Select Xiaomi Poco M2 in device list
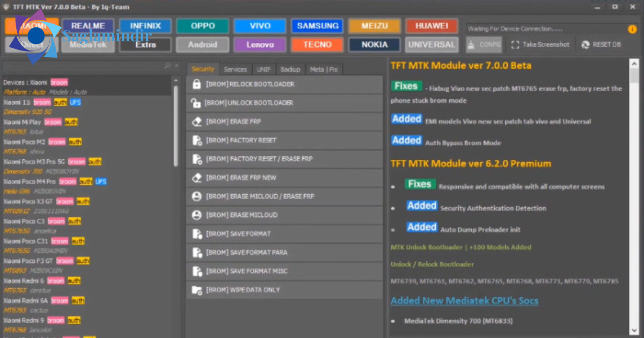The height and width of the screenshot is (338, 644). click(86, 142)
